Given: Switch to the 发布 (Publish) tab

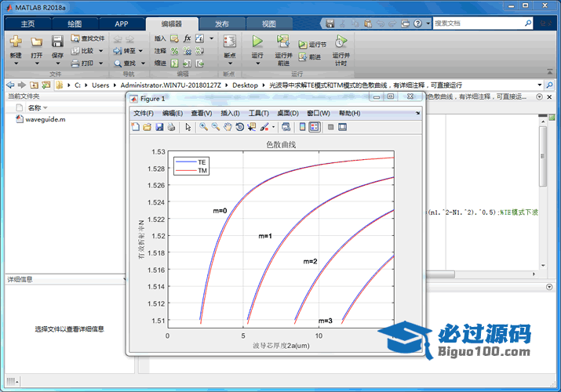Looking at the screenshot, I should pos(222,24).
